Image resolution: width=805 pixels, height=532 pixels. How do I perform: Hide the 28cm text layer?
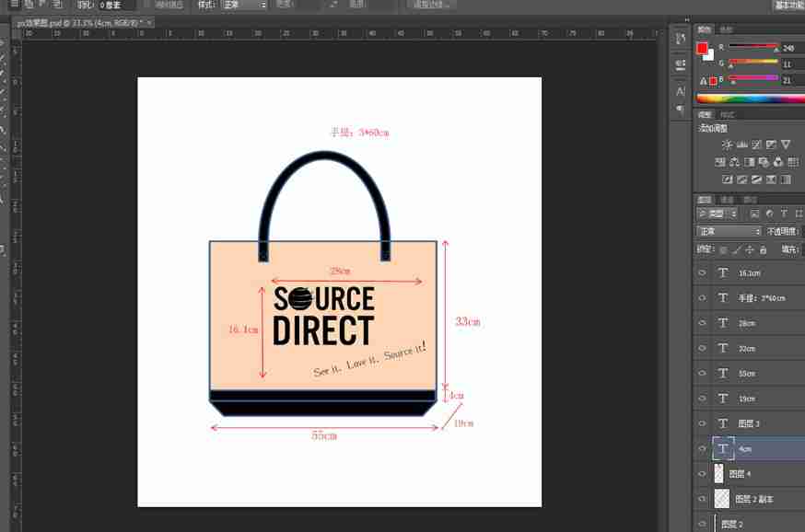pyautogui.click(x=703, y=323)
